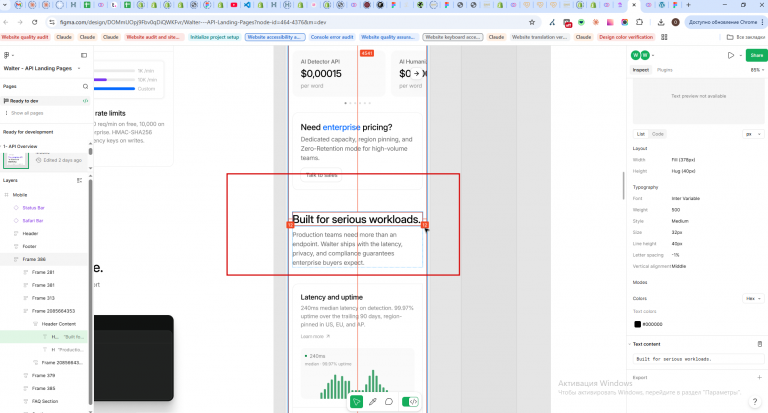Select the Code view tab

click(x=658, y=134)
